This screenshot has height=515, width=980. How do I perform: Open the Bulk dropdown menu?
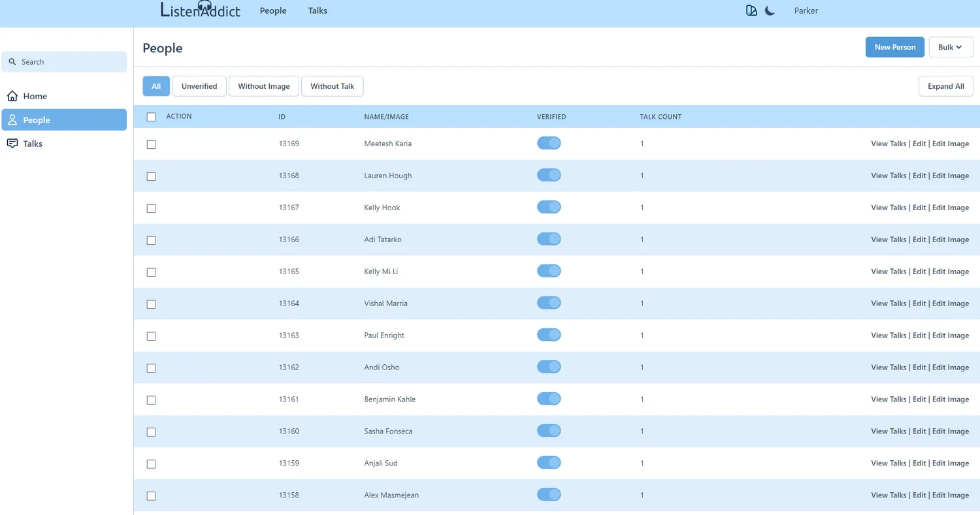click(x=951, y=47)
